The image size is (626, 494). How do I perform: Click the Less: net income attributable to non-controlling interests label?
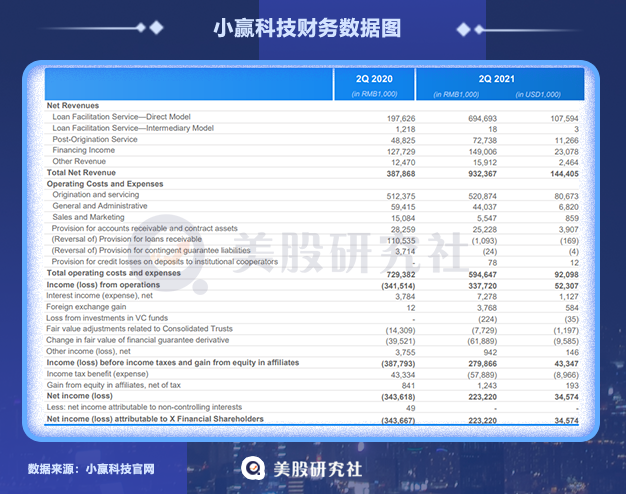click(x=144, y=407)
